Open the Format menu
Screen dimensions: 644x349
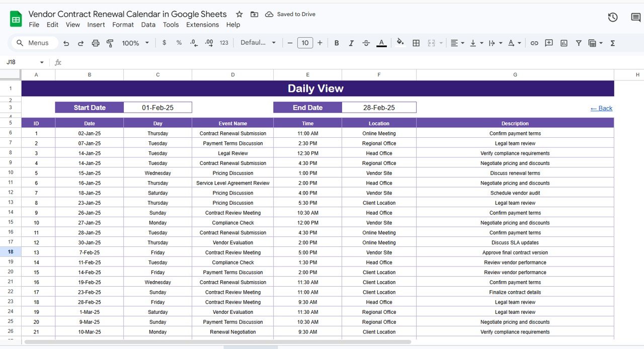tap(123, 25)
